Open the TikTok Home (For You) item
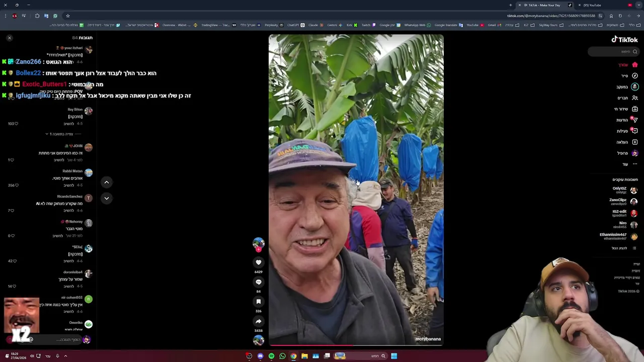This screenshot has height=362, width=644. tap(628, 65)
